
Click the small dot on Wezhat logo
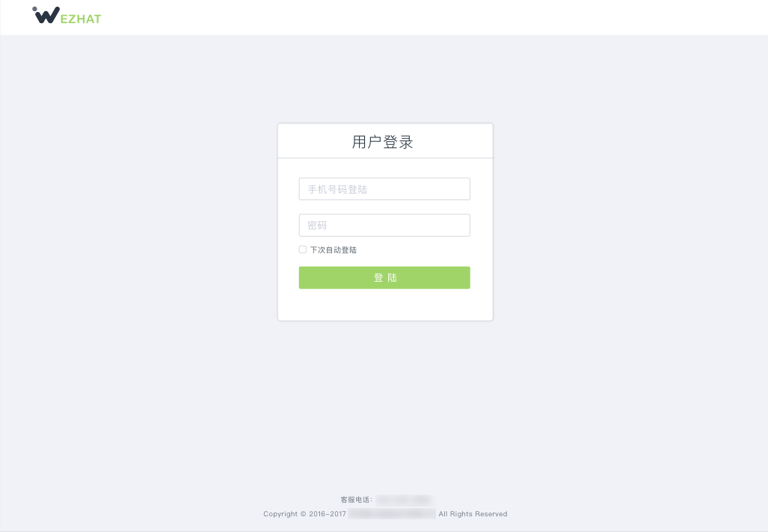point(34,9)
